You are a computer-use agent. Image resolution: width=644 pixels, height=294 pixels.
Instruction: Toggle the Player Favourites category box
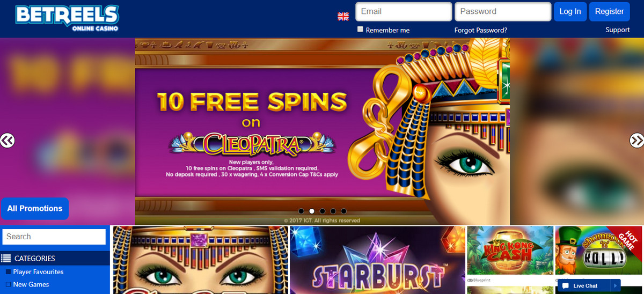(x=8, y=272)
